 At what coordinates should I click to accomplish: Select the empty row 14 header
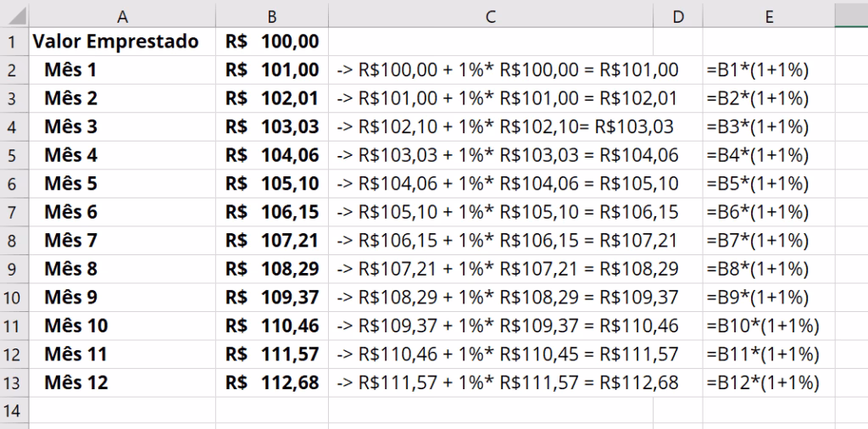click(x=12, y=411)
